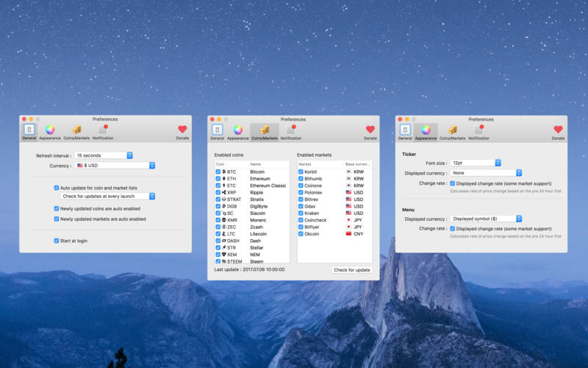Uncheck Newly updated coins are auto enabled
Viewport: 588px width, 368px height.
click(x=57, y=208)
